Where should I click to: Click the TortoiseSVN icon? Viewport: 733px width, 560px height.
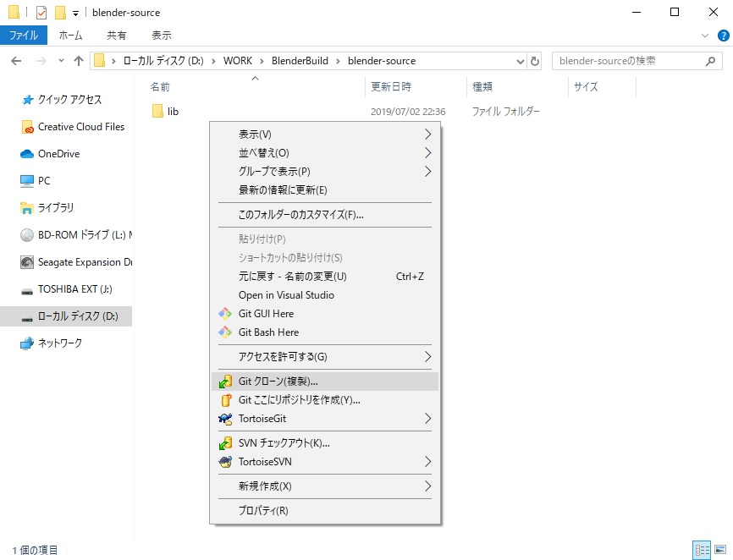[x=225, y=462]
